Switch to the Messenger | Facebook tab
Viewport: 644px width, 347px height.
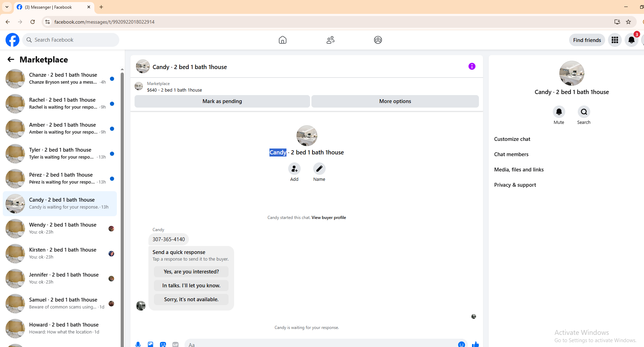(x=54, y=7)
